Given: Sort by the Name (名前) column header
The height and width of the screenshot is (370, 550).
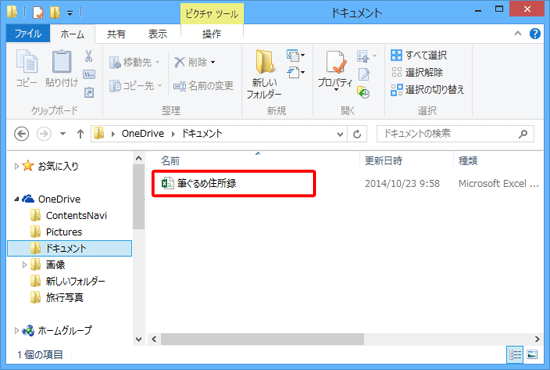Looking at the screenshot, I should 170,161.
